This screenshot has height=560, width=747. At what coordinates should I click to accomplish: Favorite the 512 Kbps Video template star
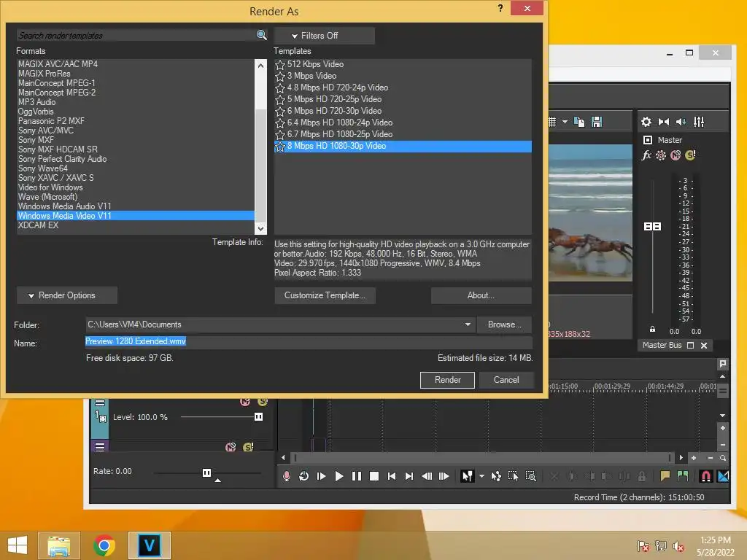pos(280,65)
